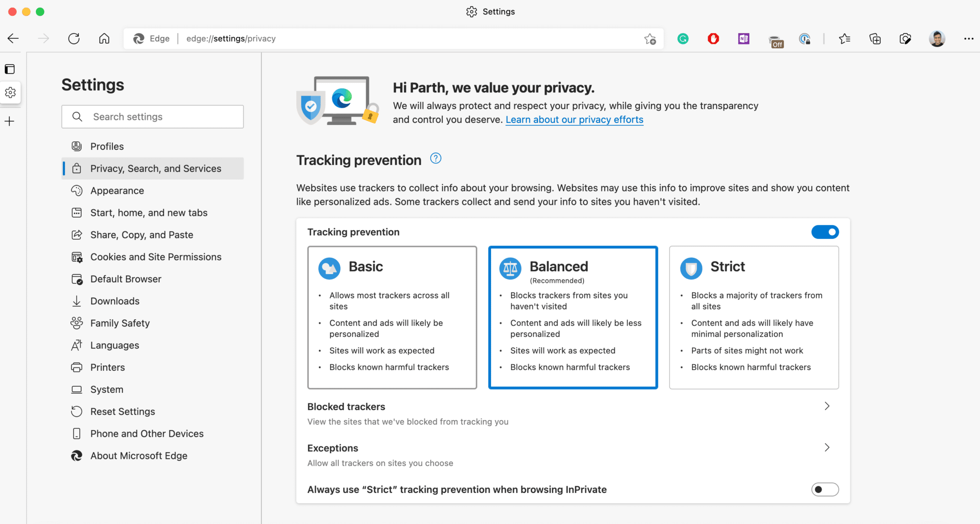
Task: Click the vertical tabs pane icon
Action: pyautogui.click(x=10, y=69)
